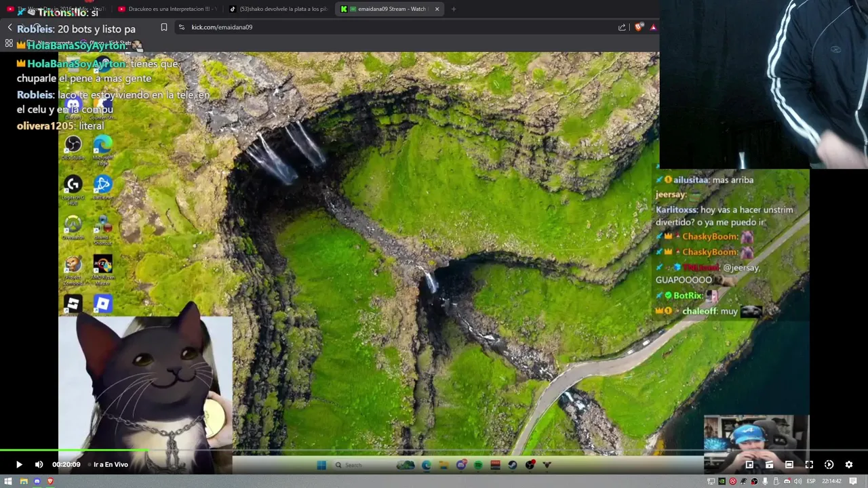Click the Spotify icon in the streamed taskbar
Image resolution: width=868 pixels, height=488 pixels.
pos(478,465)
